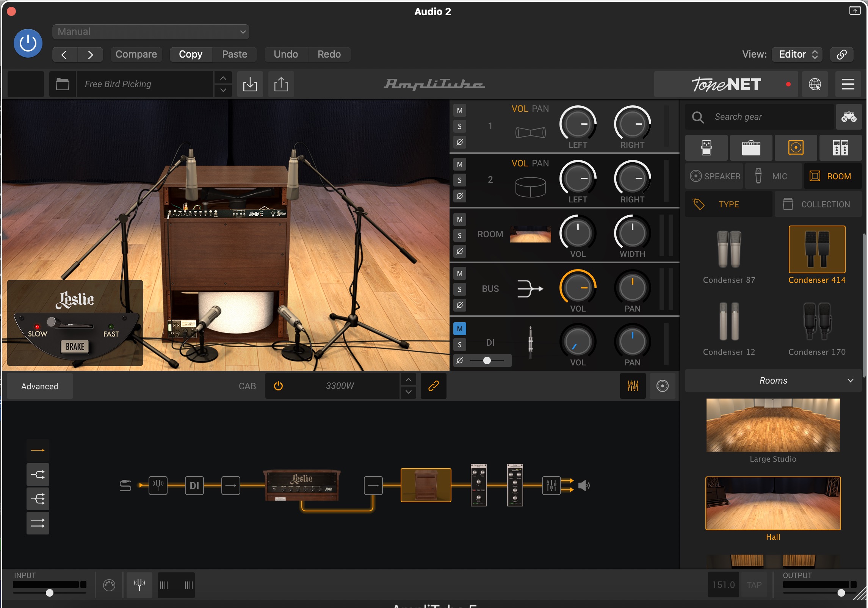The image size is (868, 608).
Task: Select VOL mode for mic channel 1
Action: click(x=520, y=109)
